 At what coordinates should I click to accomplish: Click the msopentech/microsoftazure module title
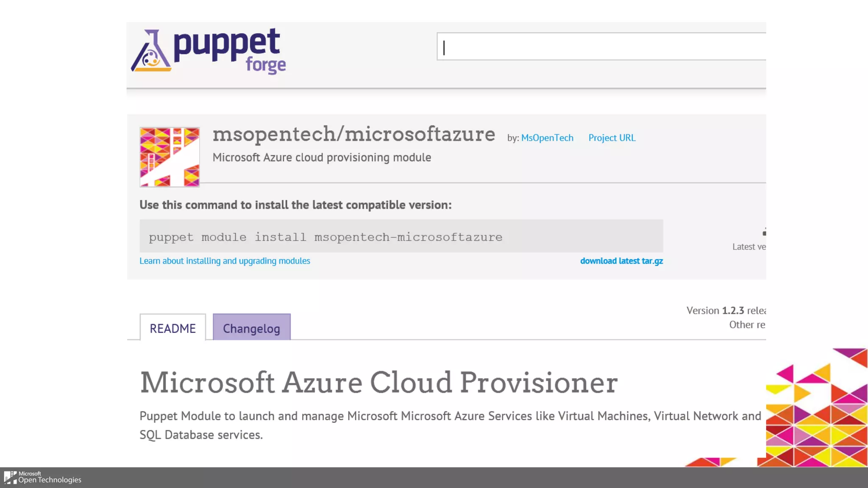pos(353,134)
